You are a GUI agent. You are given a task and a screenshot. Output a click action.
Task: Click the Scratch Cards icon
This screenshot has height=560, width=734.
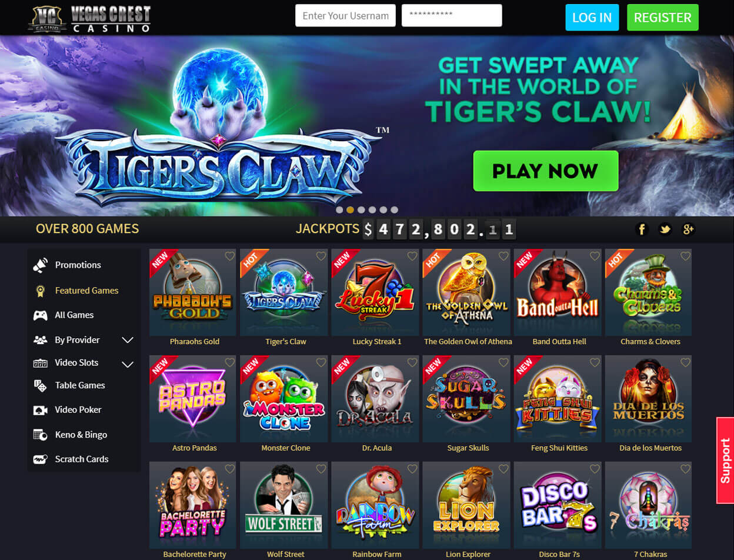coord(40,459)
